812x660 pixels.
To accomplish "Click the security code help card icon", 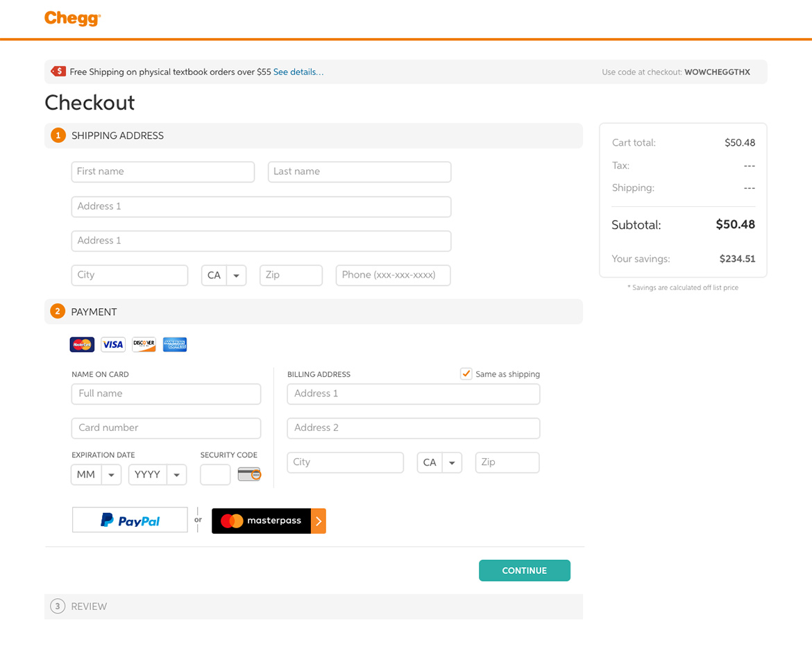I will 249,474.
